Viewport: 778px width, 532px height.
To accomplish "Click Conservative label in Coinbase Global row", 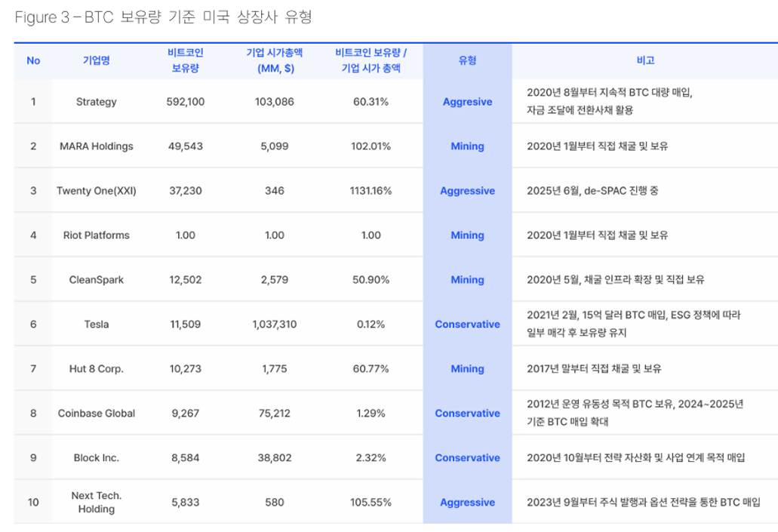I will coord(467,414).
